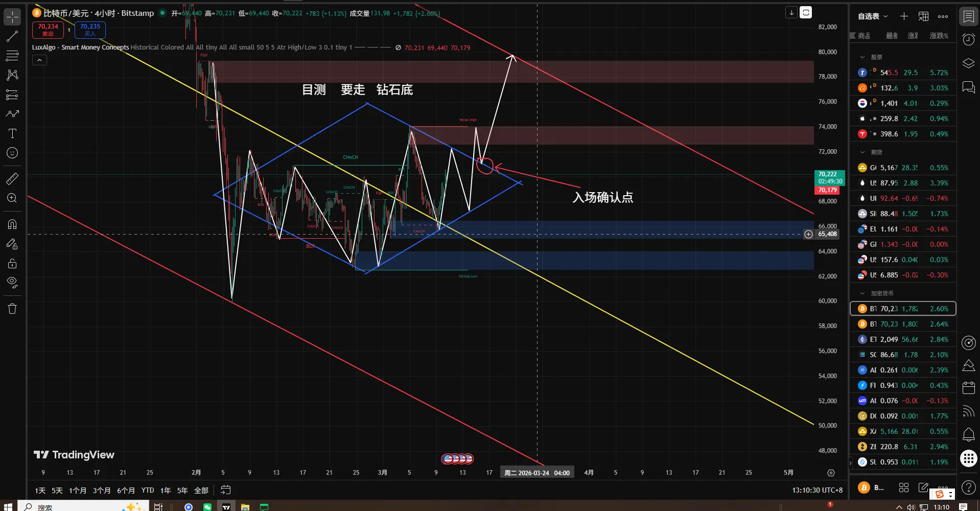Add a symbol to the watchlist
This screenshot has height=511, width=980.
pyautogui.click(x=904, y=16)
